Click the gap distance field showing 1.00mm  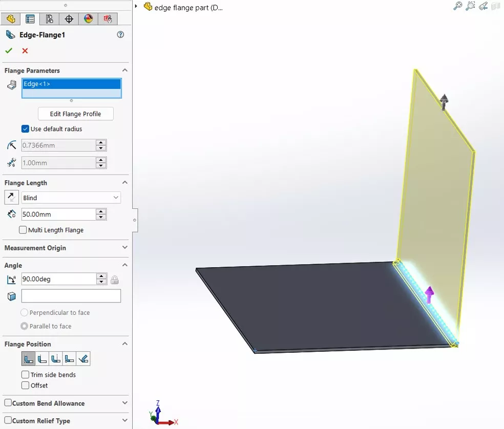tap(58, 163)
